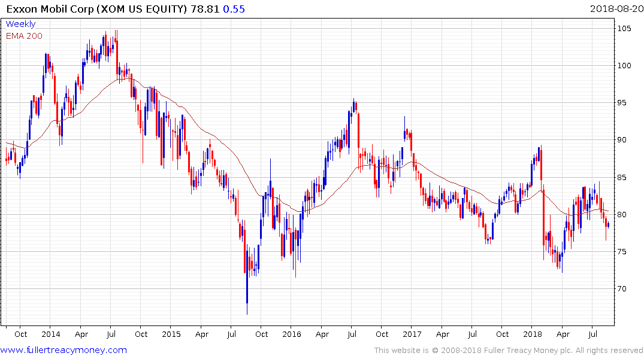Click the 2014 year label on time axis
This screenshot has width=644, height=359.
pyautogui.click(x=51, y=334)
